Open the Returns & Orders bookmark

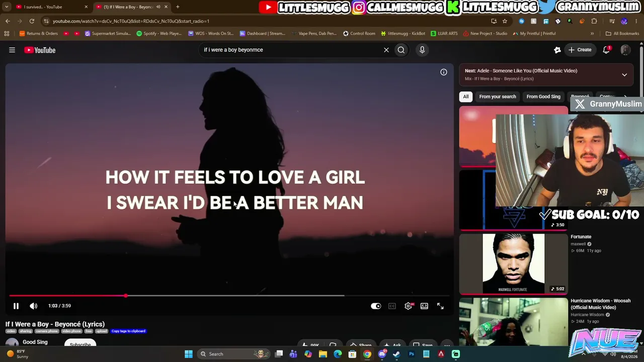pyautogui.click(x=39, y=34)
